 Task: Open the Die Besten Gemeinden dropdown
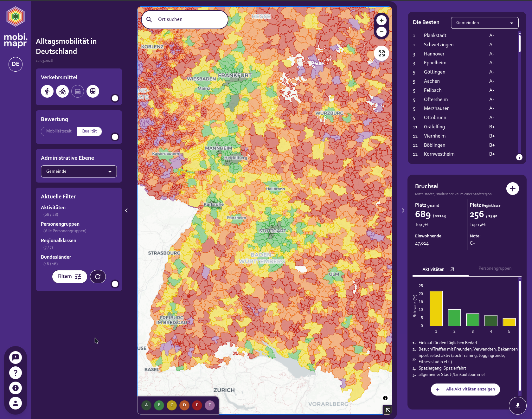(x=484, y=23)
